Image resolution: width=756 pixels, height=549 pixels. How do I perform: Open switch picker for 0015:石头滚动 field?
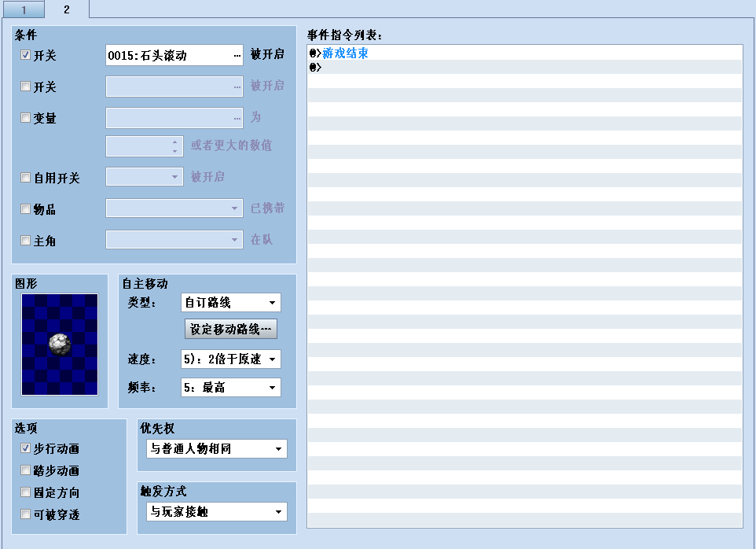coord(174,56)
